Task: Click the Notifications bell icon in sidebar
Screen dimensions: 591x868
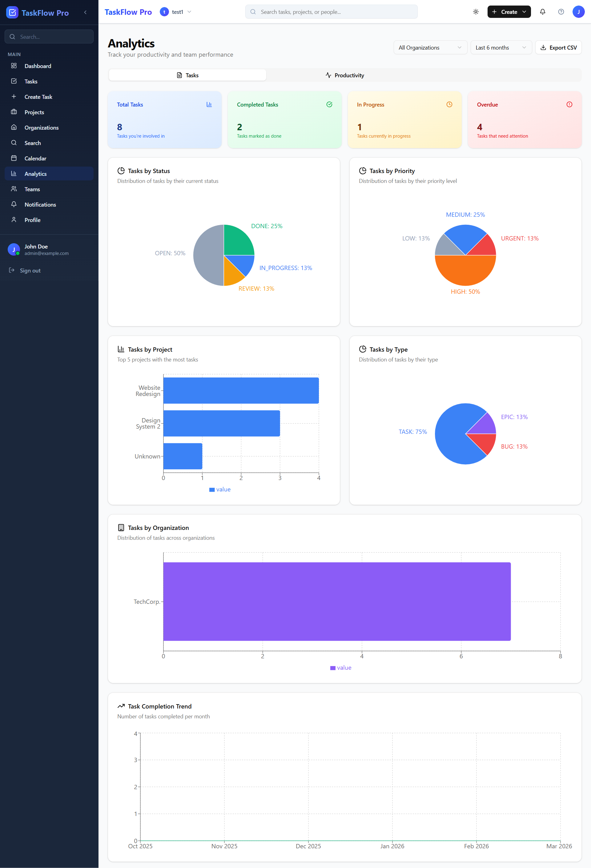Action: click(x=14, y=204)
